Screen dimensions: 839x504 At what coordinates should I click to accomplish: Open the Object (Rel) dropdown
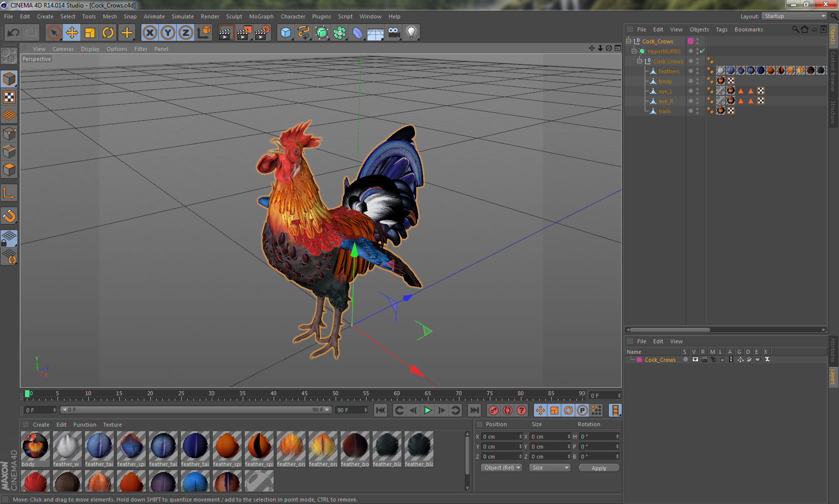click(x=502, y=468)
